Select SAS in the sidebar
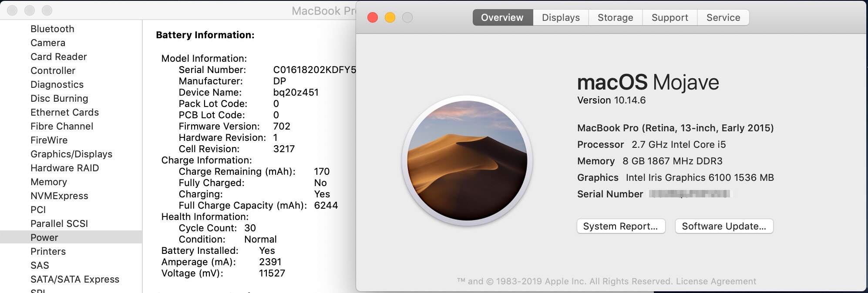868x293 pixels. [x=40, y=265]
